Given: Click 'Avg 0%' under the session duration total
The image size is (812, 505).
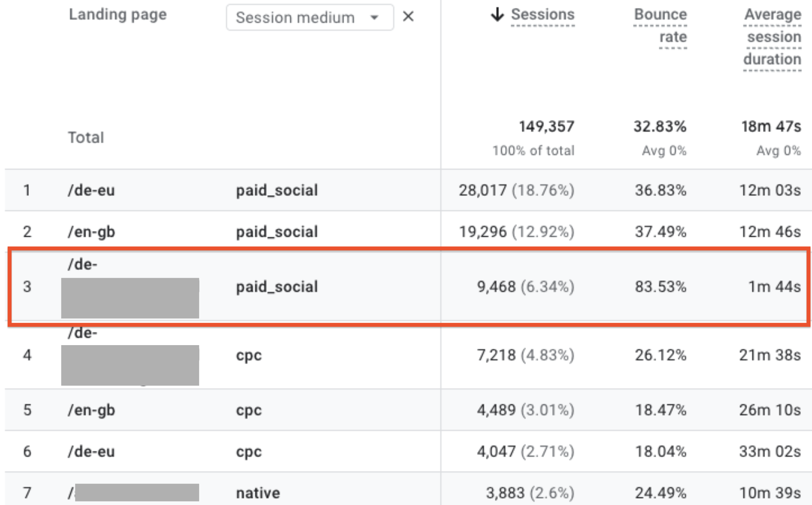Looking at the screenshot, I should pyautogui.click(x=779, y=151).
